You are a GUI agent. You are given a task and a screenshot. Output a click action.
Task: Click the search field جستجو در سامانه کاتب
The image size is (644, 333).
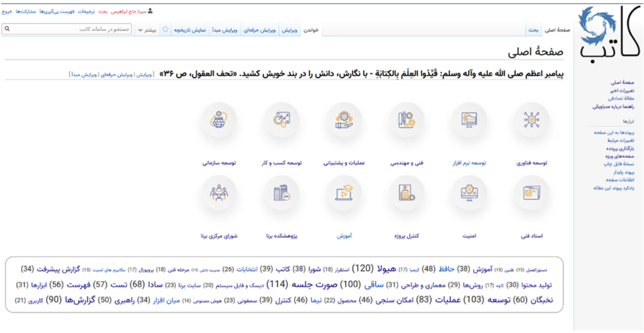coord(67,29)
